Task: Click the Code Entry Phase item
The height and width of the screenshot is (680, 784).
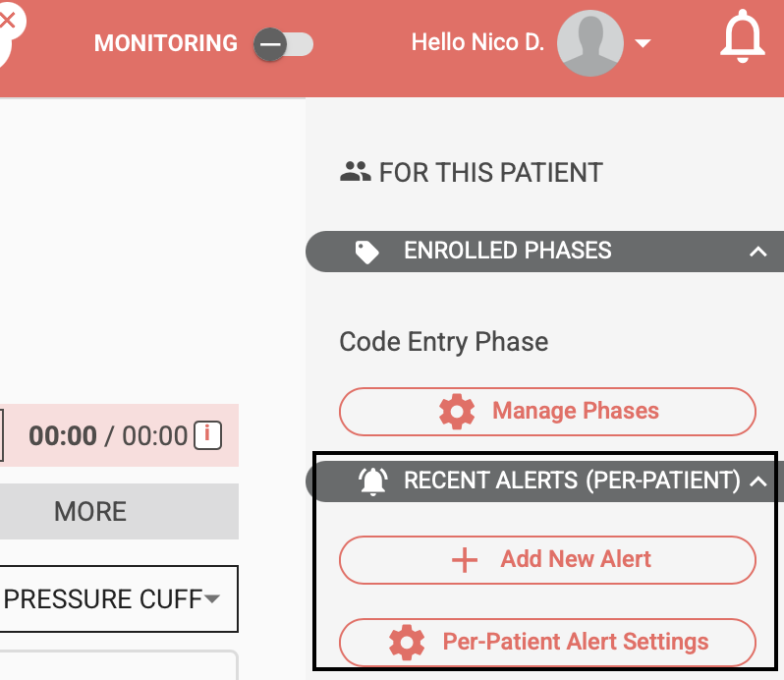Action: pyautogui.click(x=443, y=342)
